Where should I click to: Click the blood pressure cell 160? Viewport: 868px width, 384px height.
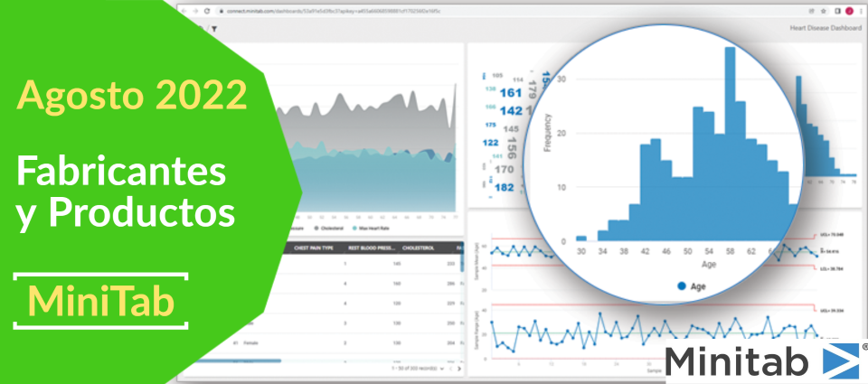point(397,283)
